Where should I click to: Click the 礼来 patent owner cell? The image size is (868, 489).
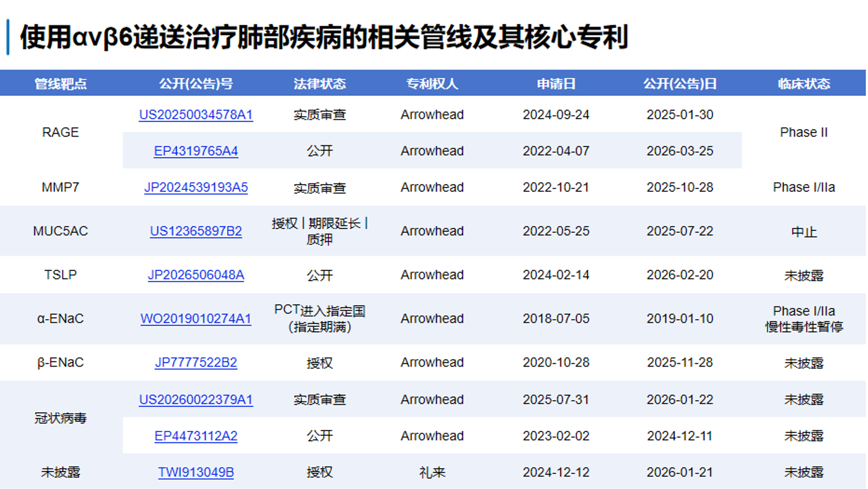pyautogui.click(x=432, y=472)
